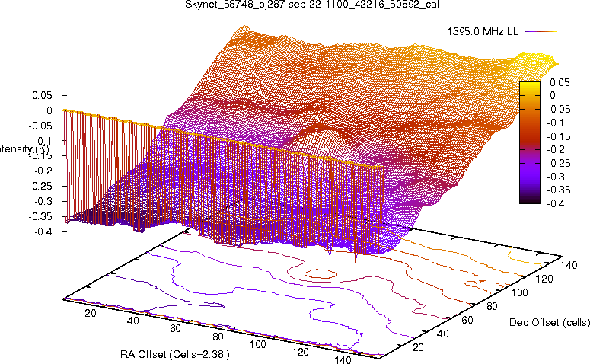The width and height of the screenshot is (590, 364).
Task: Click the Dec Offset axis tick 40
Action: (x=442, y=334)
